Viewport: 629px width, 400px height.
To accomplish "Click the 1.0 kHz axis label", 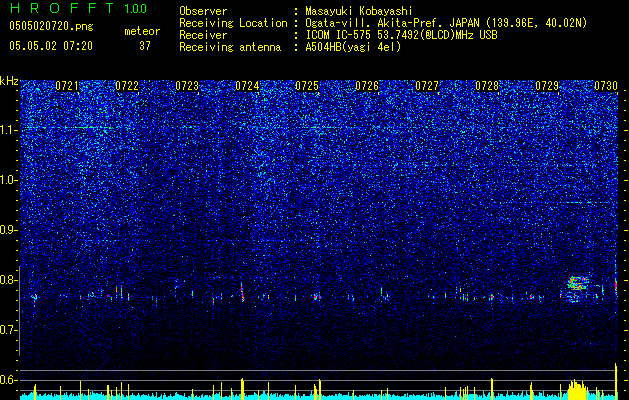I will pos(9,180).
